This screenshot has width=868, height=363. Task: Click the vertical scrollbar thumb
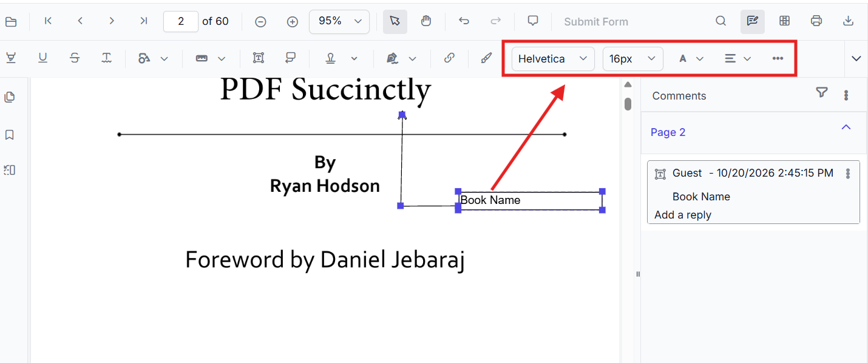point(628,104)
